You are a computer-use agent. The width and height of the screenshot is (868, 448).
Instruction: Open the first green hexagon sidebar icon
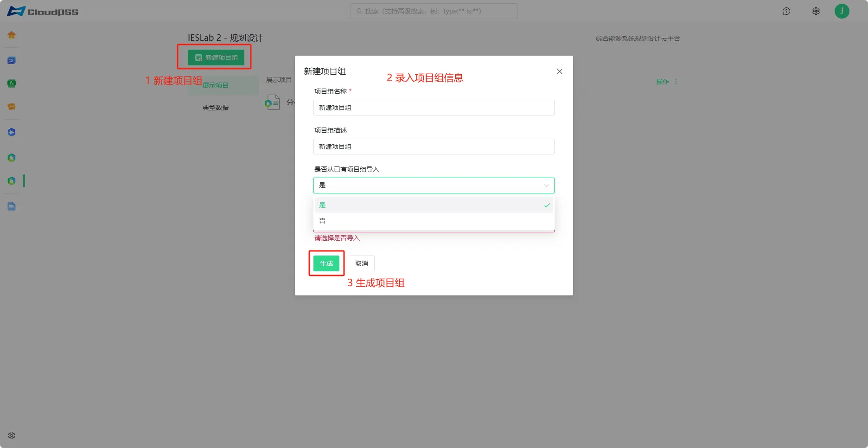click(12, 158)
